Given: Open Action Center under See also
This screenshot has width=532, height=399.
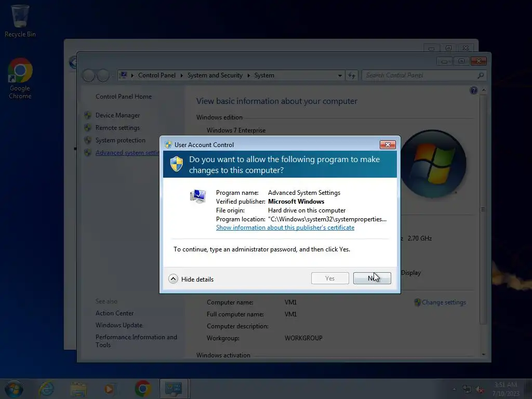Looking at the screenshot, I should [x=114, y=313].
